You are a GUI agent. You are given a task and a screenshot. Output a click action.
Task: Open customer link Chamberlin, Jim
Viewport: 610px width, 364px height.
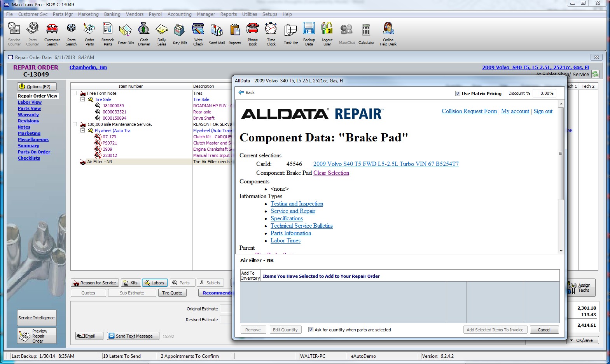(88, 67)
